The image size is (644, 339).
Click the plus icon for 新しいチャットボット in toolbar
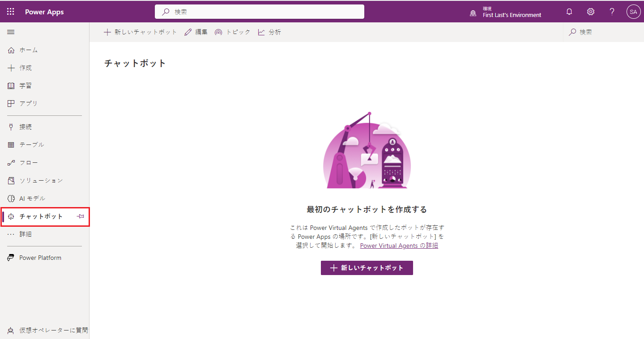click(x=107, y=32)
